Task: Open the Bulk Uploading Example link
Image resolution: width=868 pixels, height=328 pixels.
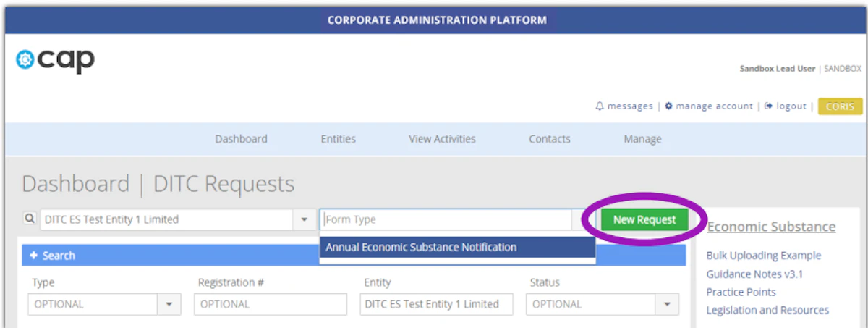Action: (x=763, y=256)
